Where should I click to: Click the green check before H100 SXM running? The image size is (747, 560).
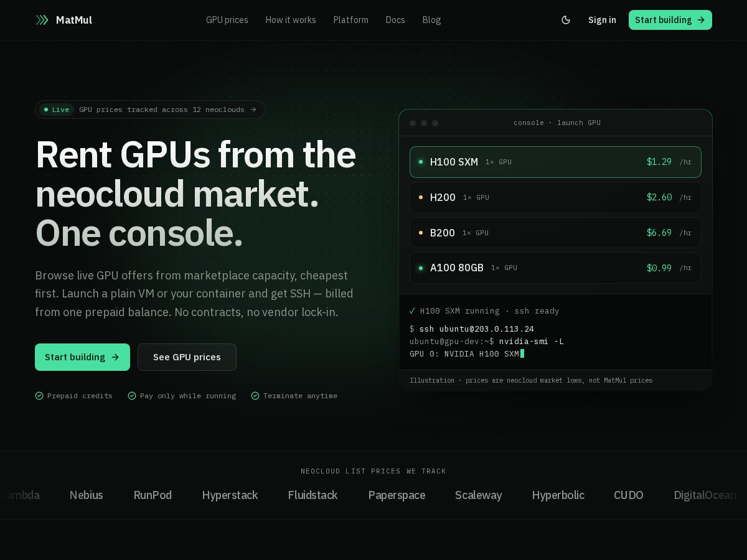click(412, 310)
